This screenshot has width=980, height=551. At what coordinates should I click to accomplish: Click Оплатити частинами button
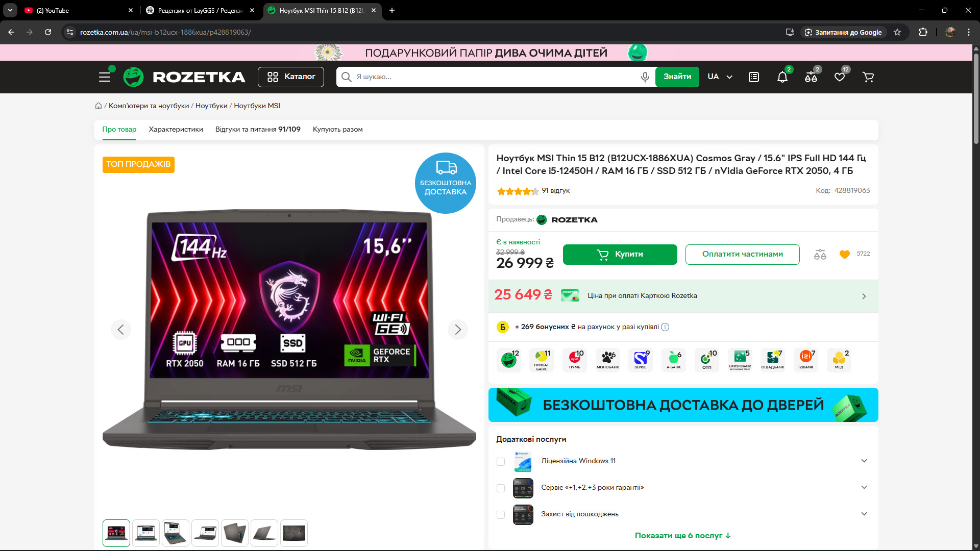tap(742, 254)
